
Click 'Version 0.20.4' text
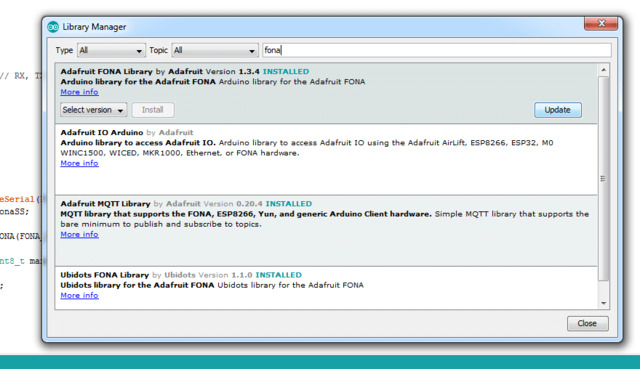(x=233, y=204)
